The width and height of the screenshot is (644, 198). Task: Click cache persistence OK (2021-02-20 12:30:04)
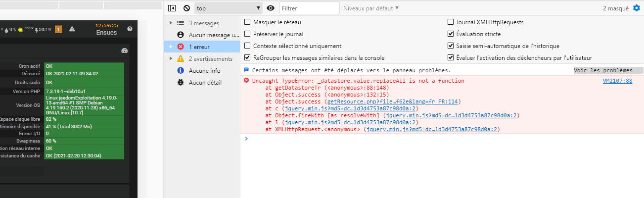click(84, 155)
